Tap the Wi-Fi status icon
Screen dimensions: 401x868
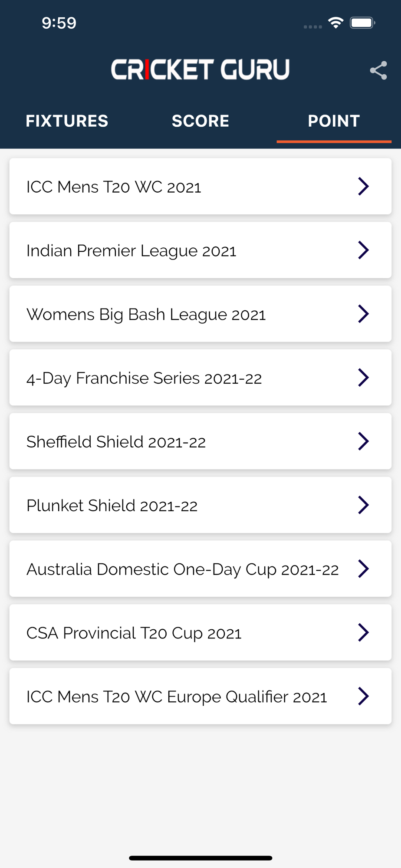(335, 23)
